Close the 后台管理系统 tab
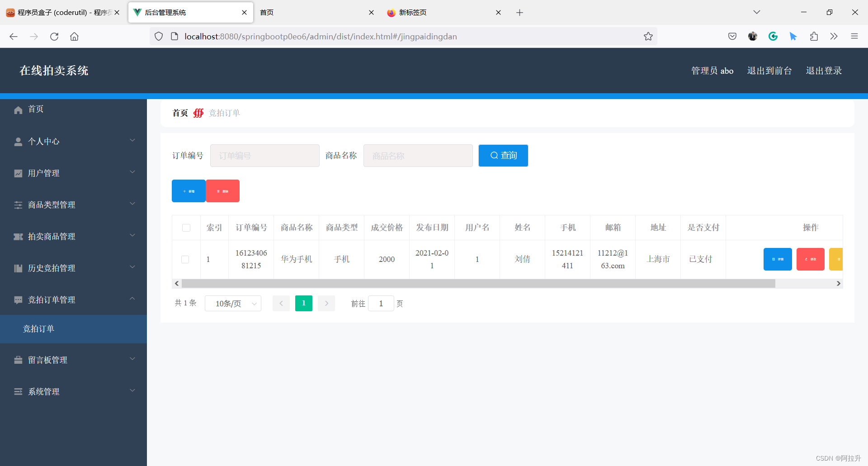The height and width of the screenshot is (466, 868). [244, 13]
